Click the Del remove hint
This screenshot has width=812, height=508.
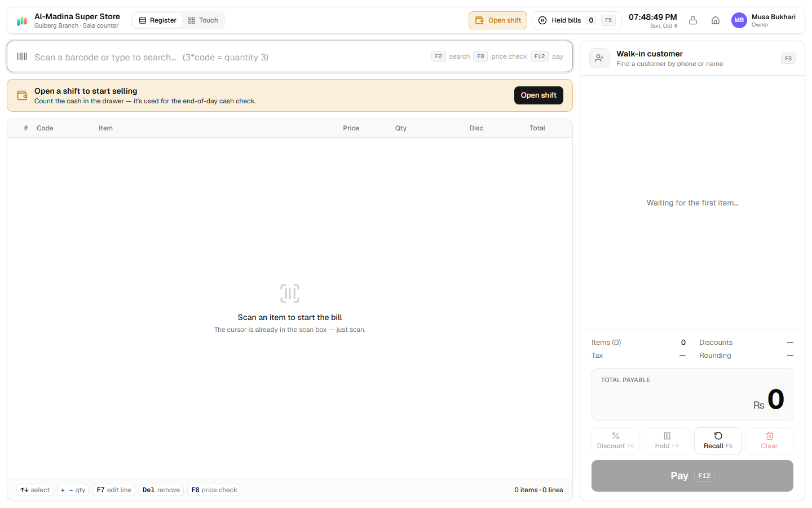(x=161, y=490)
